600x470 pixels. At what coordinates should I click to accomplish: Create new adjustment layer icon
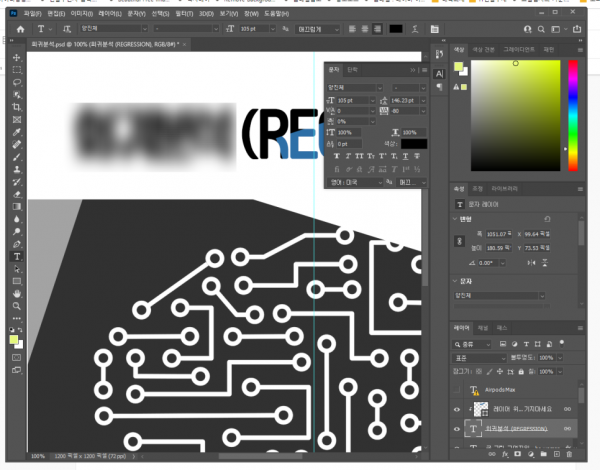click(531, 454)
